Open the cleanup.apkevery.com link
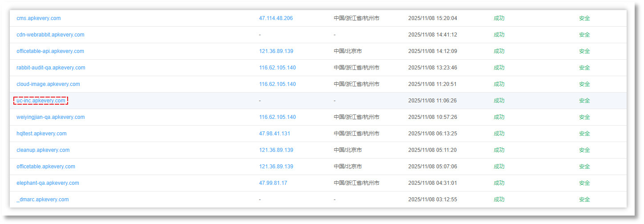Screen dimensions: 644x224 43,150
